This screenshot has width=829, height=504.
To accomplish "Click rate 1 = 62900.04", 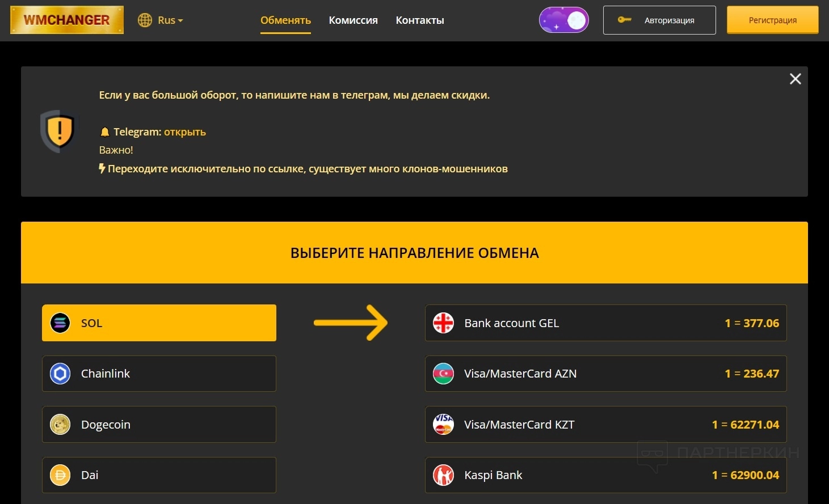I will [x=746, y=475].
